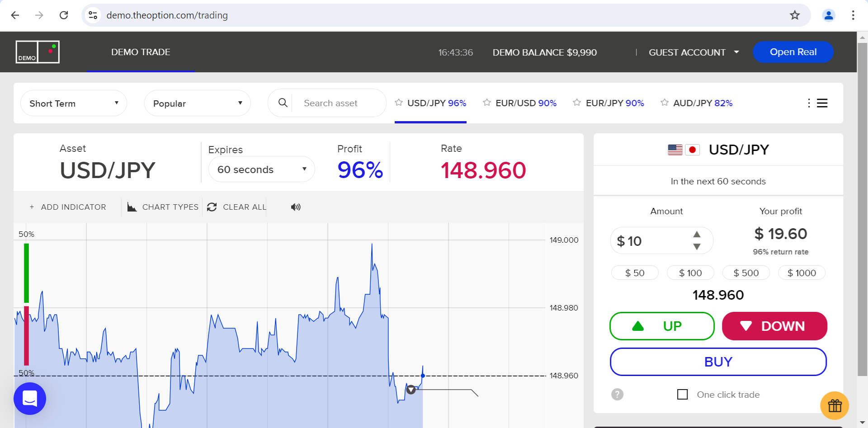The width and height of the screenshot is (868, 428).
Task: Open the Popular category dropdown
Action: coord(198,103)
